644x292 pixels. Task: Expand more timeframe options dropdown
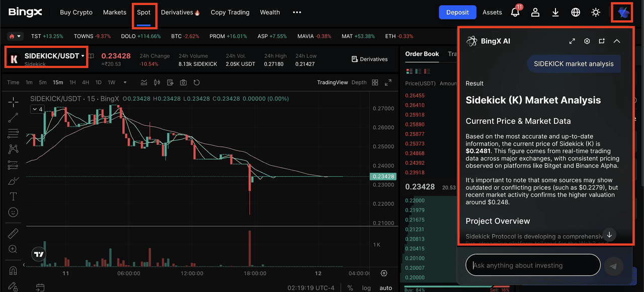tap(125, 82)
